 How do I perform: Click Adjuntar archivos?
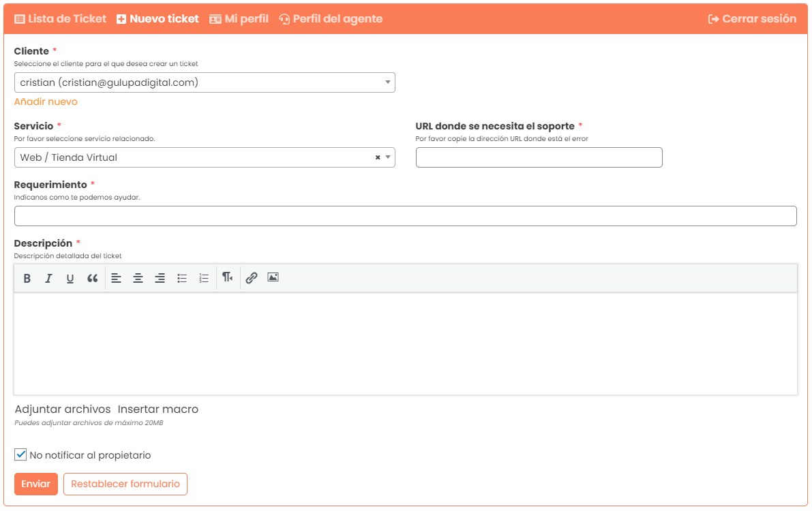[63, 409]
